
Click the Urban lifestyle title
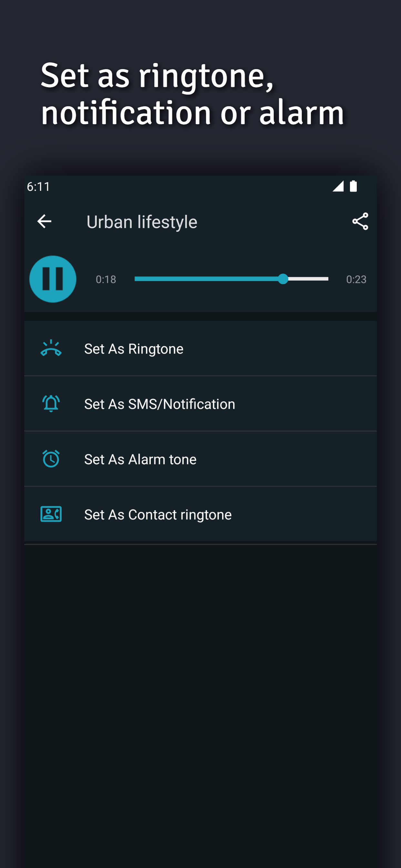(142, 222)
